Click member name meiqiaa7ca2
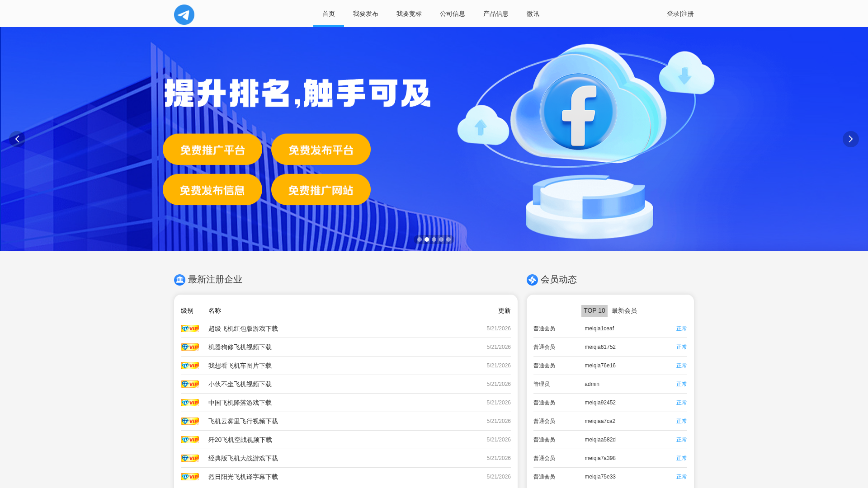Image resolution: width=868 pixels, height=488 pixels. tap(600, 421)
